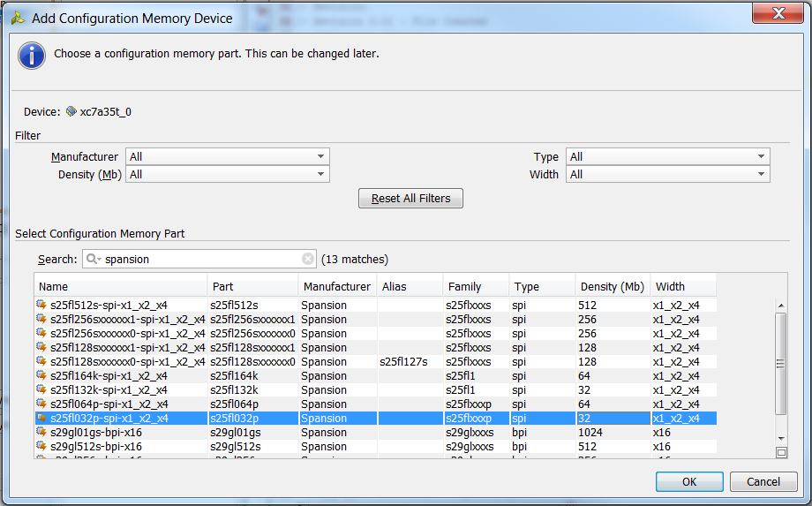Click the icon beside s25fl132k-spi-x1_x2_x4
Viewport: 812px width, 506px height.
point(41,389)
